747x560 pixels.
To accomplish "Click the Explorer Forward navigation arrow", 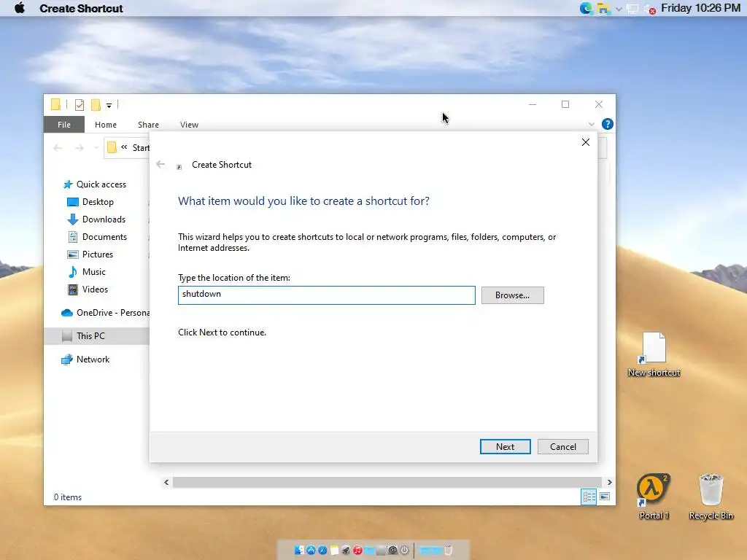I will 79,148.
